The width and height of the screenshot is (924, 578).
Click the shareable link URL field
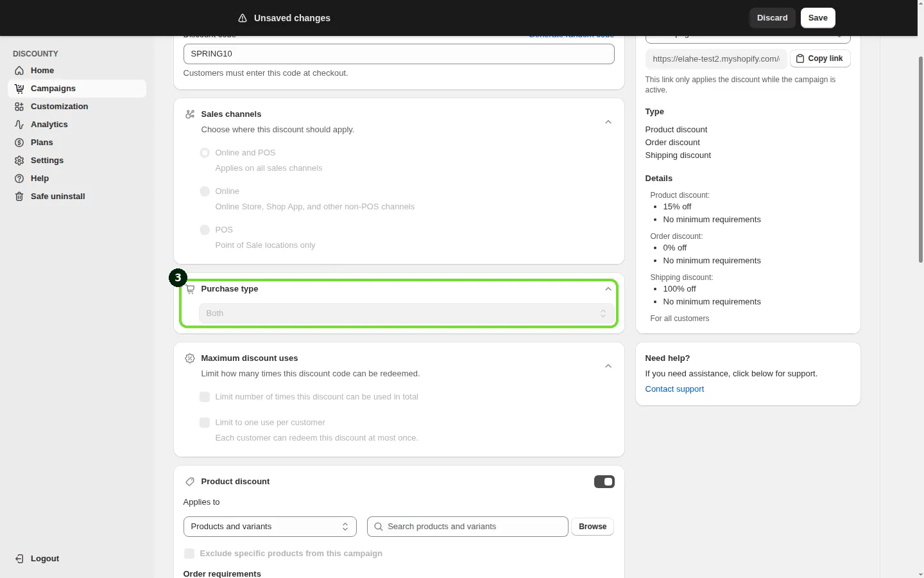(x=716, y=58)
